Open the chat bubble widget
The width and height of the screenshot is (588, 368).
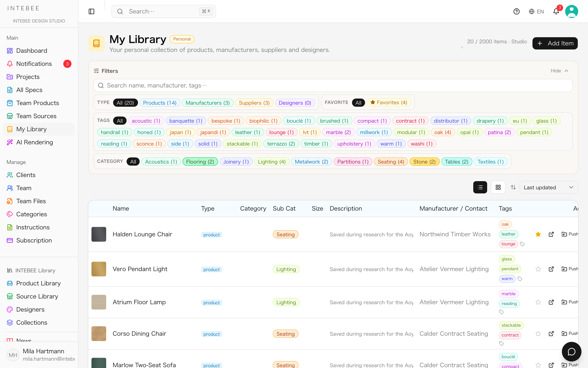(x=571, y=351)
